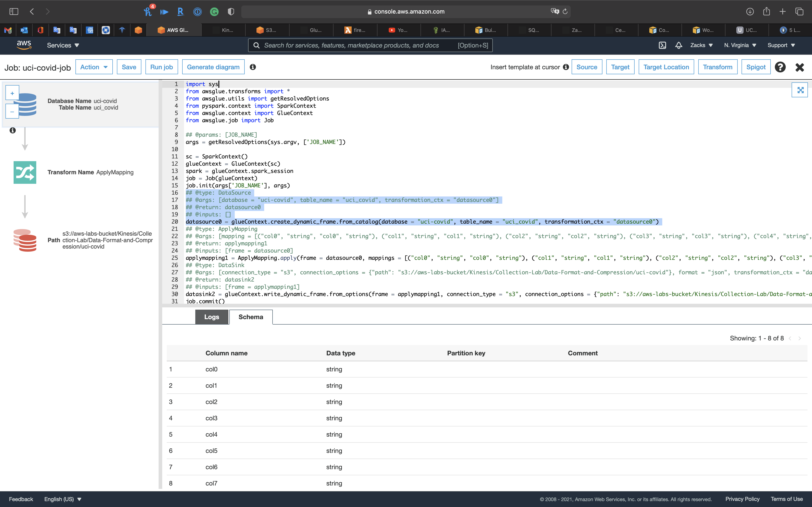Viewport: 812px width, 507px height.
Task: Open the help question mark icon
Action: coord(780,67)
